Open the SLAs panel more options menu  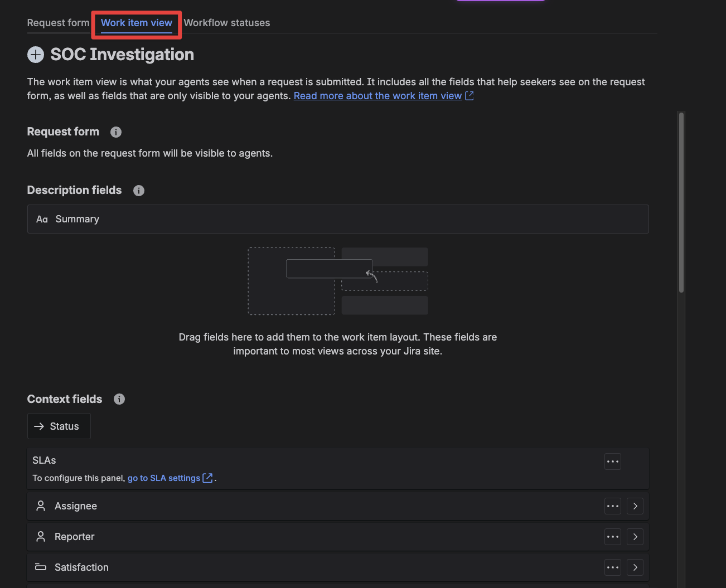pos(612,461)
